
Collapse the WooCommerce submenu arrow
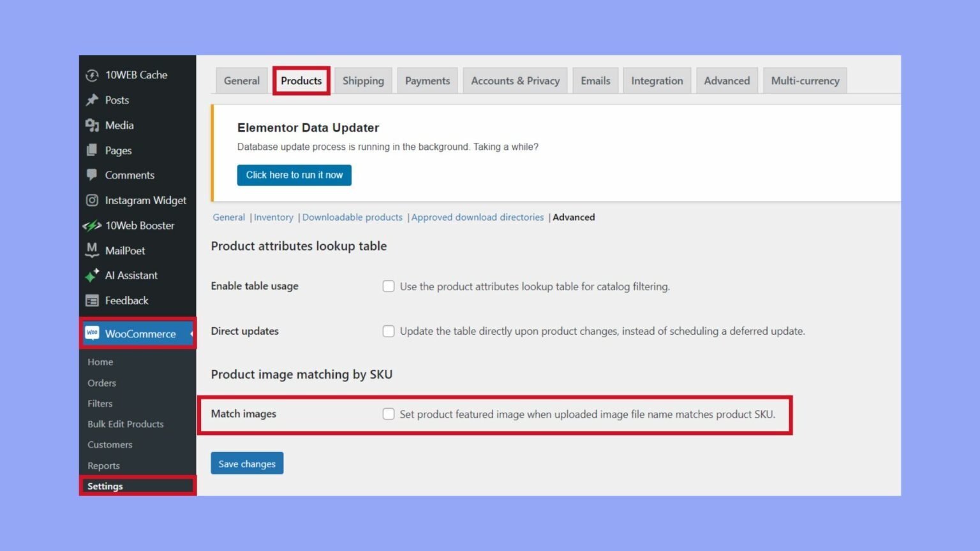191,333
